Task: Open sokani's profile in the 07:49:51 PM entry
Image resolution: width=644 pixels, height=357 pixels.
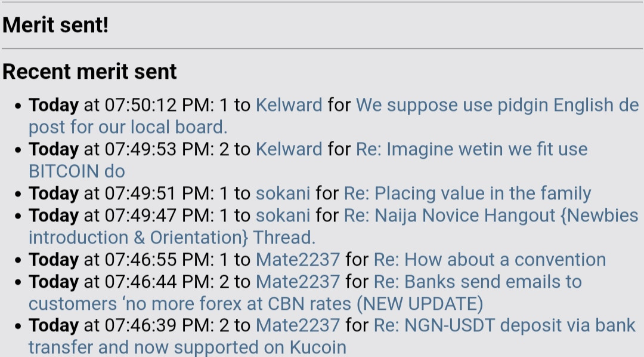Action: [x=283, y=193]
